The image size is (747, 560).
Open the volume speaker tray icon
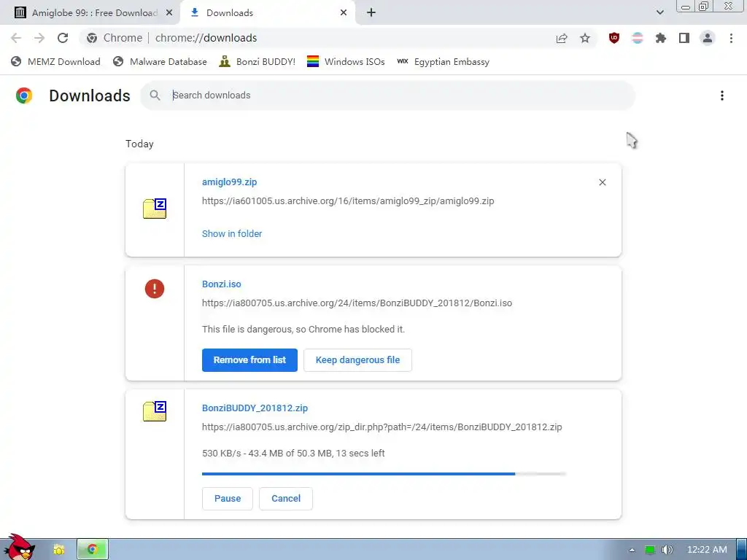[x=667, y=550]
